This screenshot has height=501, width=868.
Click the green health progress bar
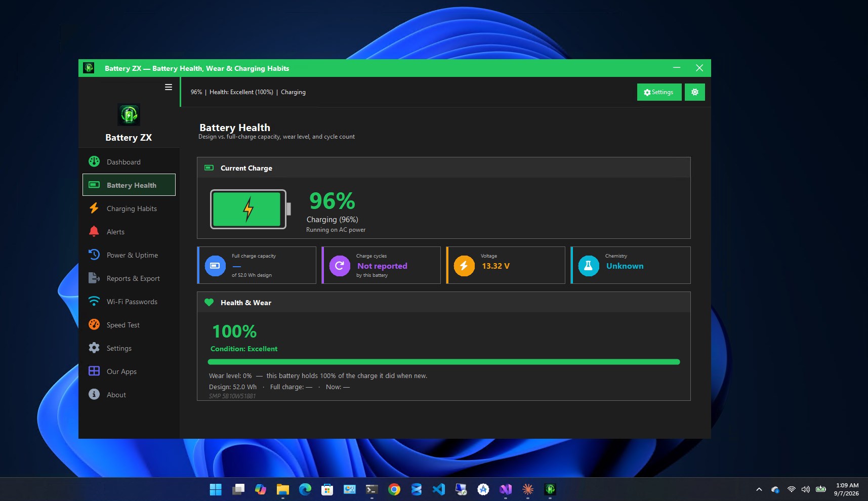click(444, 362)
